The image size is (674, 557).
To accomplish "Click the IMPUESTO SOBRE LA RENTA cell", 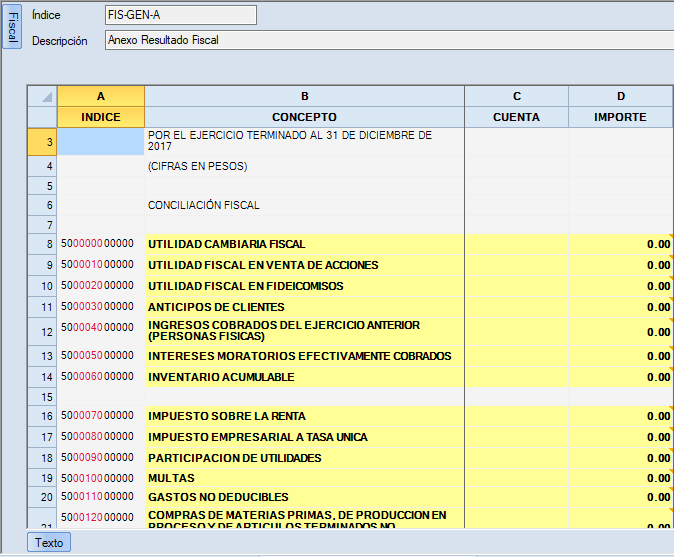I will pos(304,416).
